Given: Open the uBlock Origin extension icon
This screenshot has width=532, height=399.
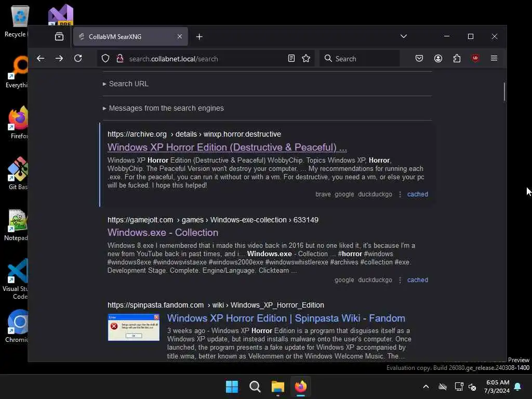Looking at the screenshot, I should pos(475,58).
